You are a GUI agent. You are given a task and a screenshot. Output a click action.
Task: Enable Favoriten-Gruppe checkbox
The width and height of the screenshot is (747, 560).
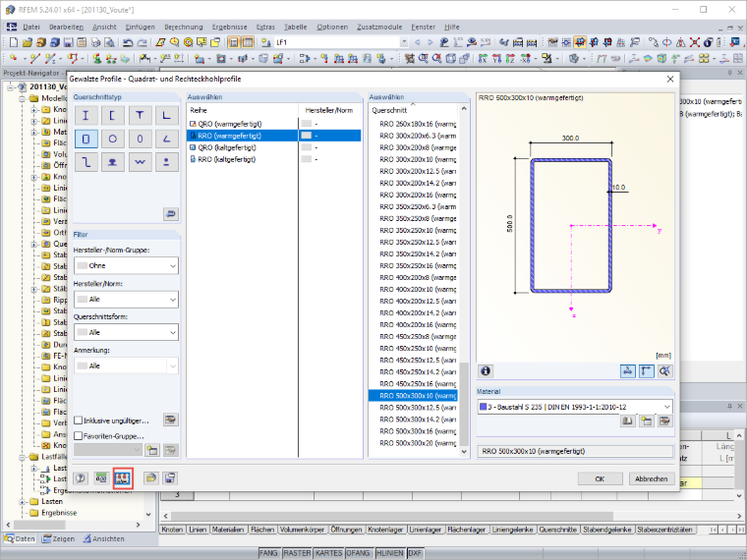(x=78, y=435)
